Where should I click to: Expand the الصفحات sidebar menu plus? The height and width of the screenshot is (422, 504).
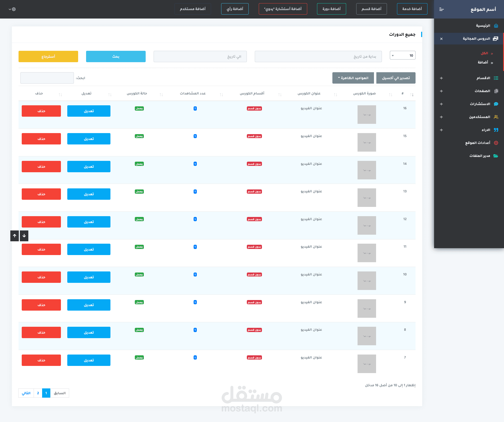pyautogui.click(x=441, y=91)
